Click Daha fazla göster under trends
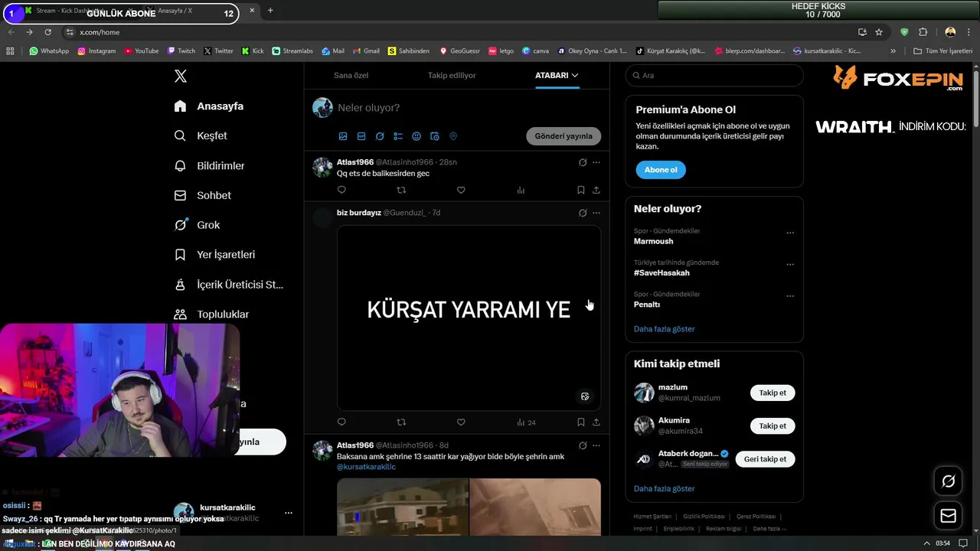 point(664,329)
